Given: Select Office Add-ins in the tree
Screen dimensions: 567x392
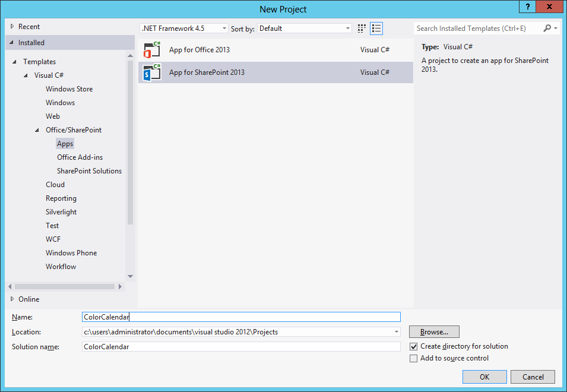Looking at the screenshot, I should pos(80,157).
